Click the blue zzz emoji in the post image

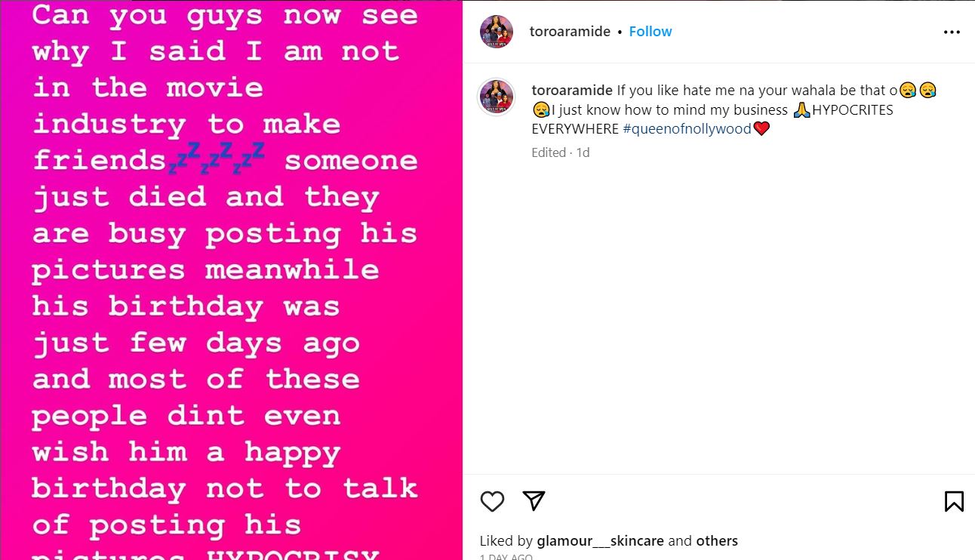point(216,157)
